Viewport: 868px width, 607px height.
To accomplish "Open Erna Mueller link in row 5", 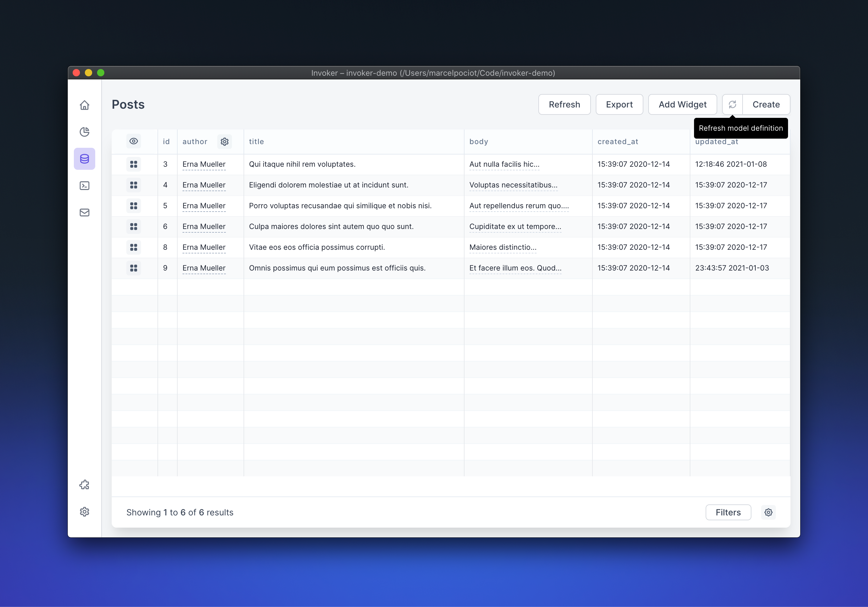I will click(204, 206).
